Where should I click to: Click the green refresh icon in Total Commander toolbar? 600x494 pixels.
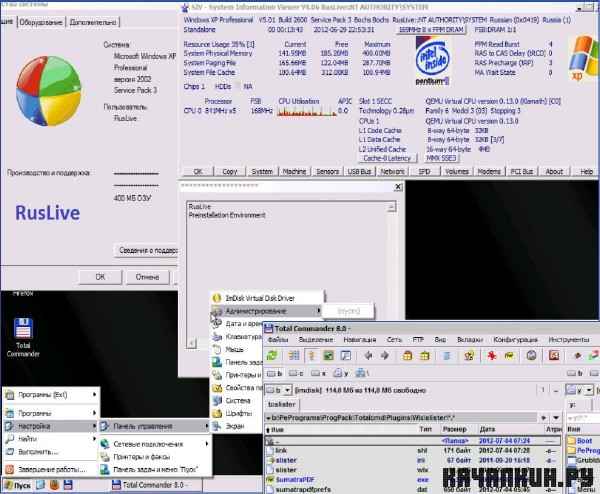tap(272, 355)
